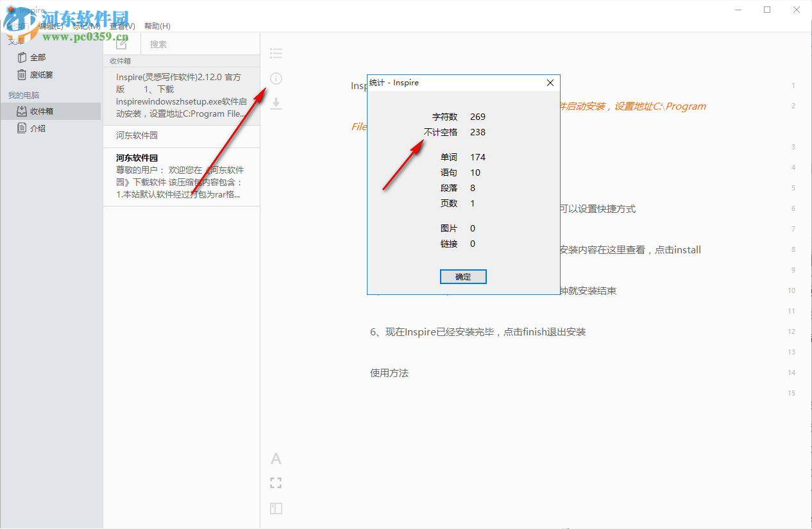
Task: Select the Inspire(灵感写作软件)2.12.0 note
Action: tap(182, 96)
